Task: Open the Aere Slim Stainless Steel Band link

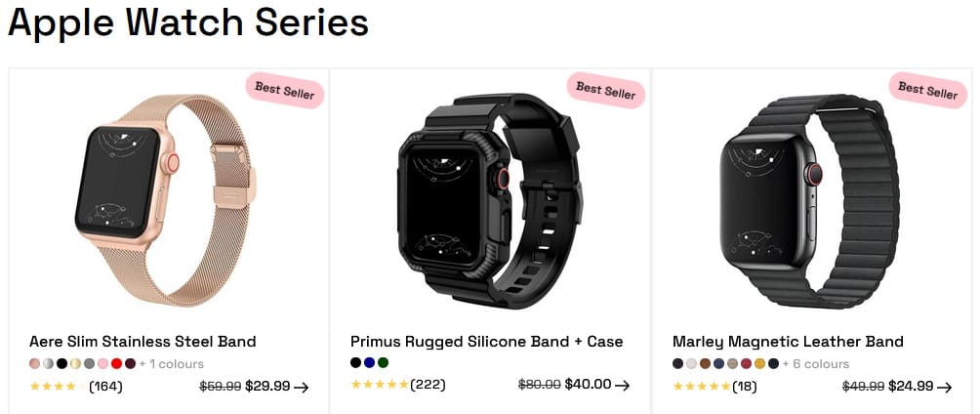Action: click(143, 342)
